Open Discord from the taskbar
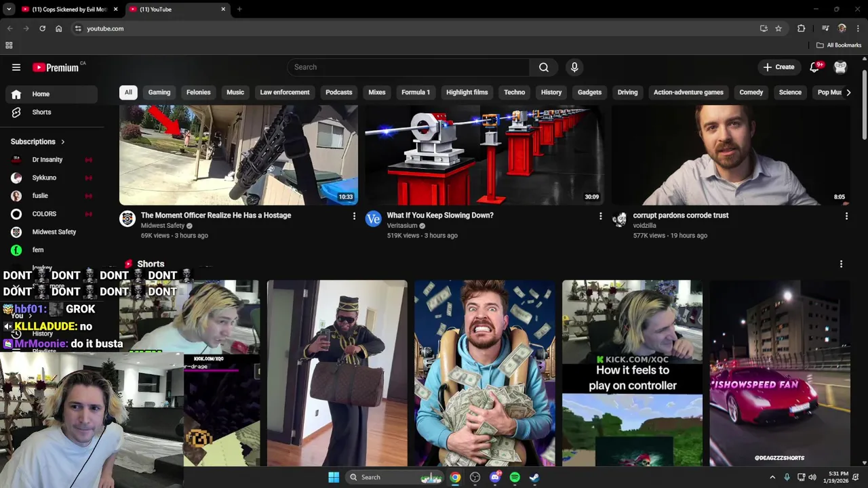This screenshot has width=868, height=488. click(x=495, y=477)
